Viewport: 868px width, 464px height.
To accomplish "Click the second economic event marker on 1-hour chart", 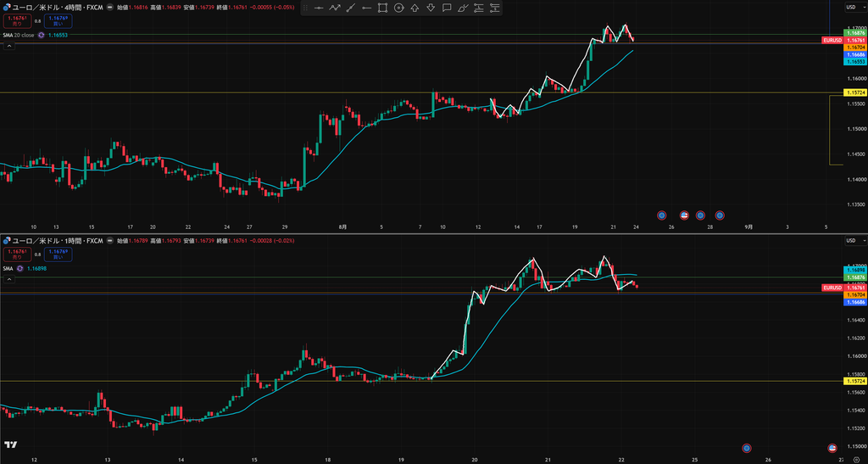I will coord(832,447).
